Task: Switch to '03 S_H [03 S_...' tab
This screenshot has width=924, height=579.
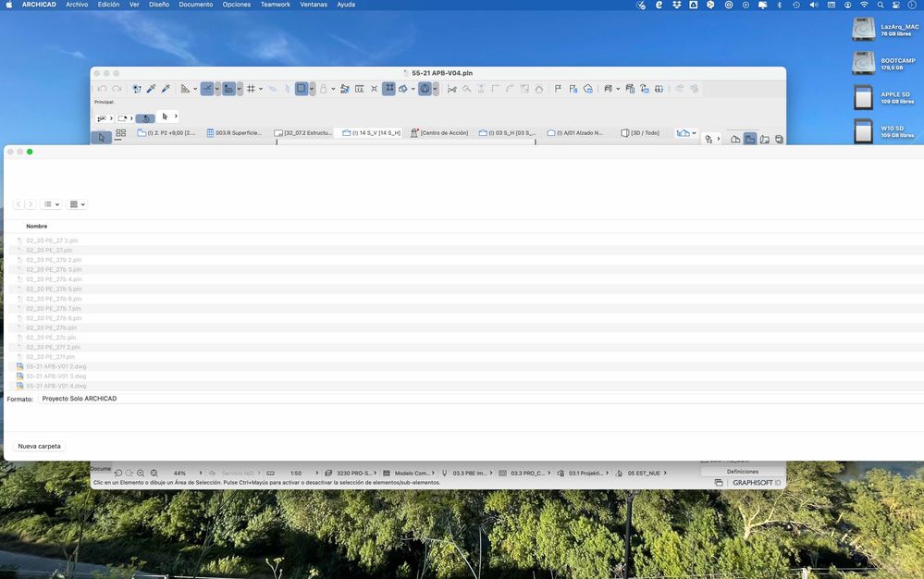Action: [508, 133]
